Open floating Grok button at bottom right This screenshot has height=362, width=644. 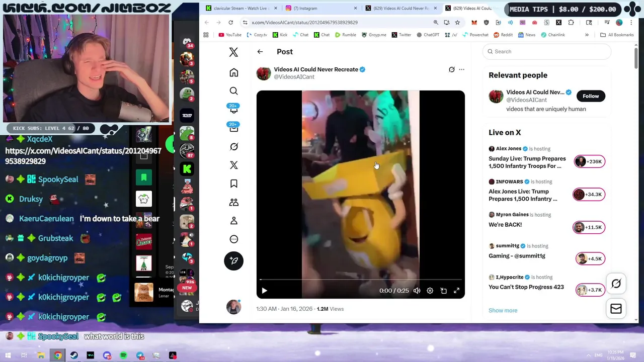pos(616,284)
